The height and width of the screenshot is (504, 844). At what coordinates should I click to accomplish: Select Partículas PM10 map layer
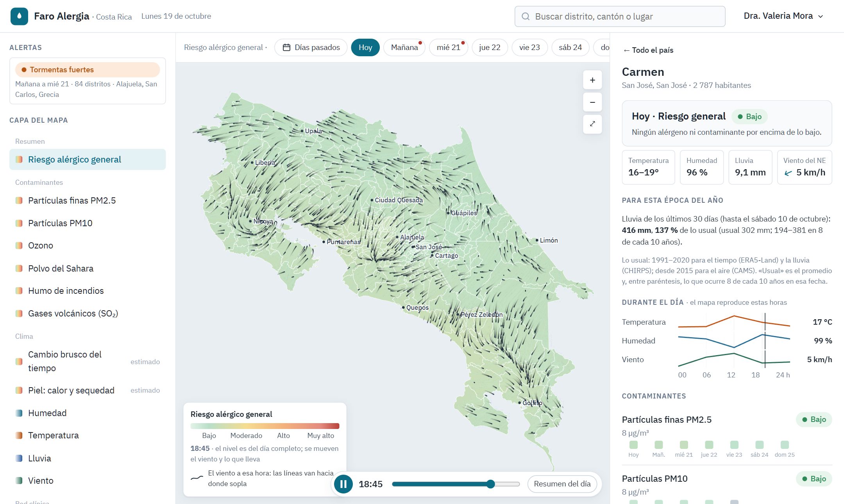88,223
